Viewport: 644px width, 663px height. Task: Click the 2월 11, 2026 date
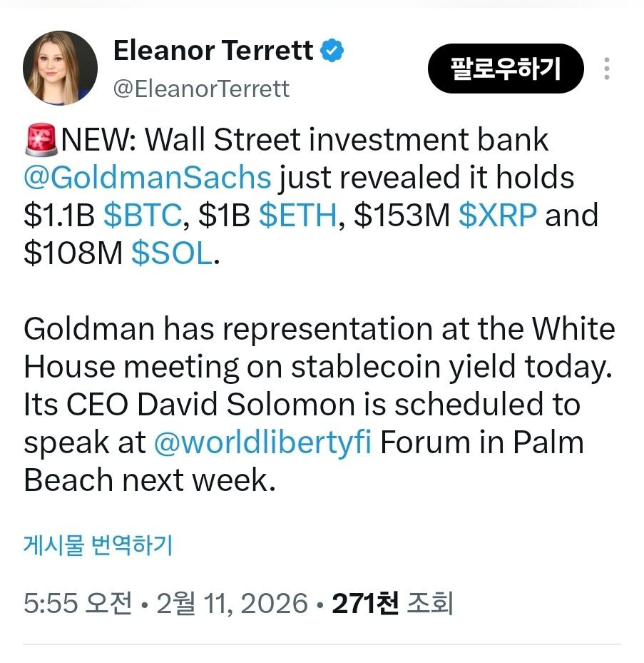[x=232, y=604]
